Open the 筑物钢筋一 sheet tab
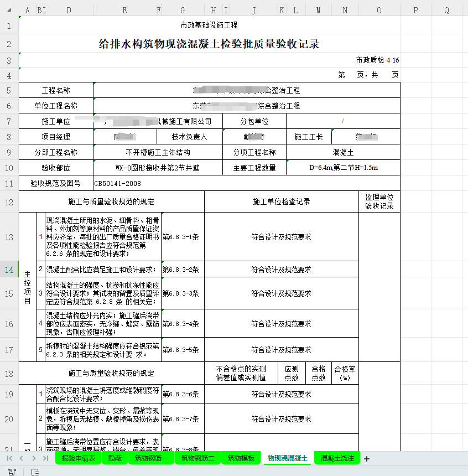The height and width of the screenshot is (476, 468). pos(152,458)
